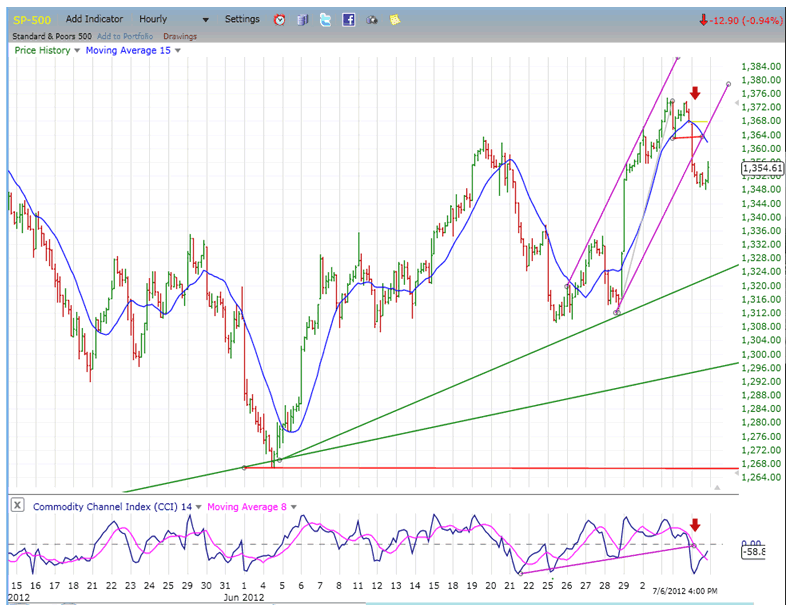Expand the Price History options arrow
Viewport: 786px width, 609px height.
pyautogui.click(x=77, y=50)
